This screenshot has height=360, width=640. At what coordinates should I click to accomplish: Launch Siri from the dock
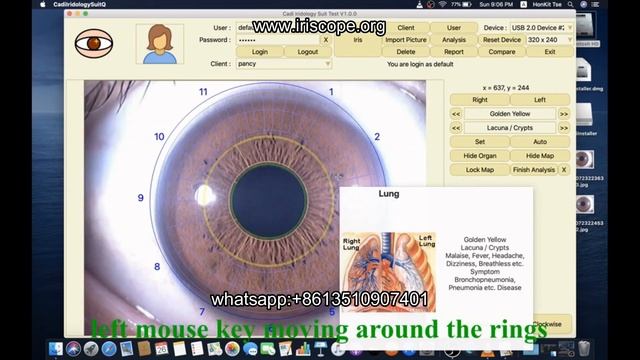(73, 349)
